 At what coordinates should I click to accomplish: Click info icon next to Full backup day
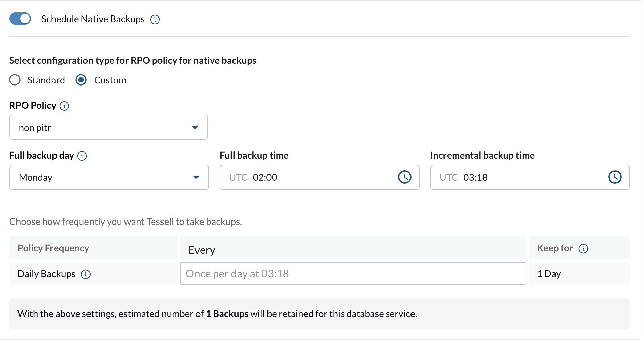pos(82,156)
